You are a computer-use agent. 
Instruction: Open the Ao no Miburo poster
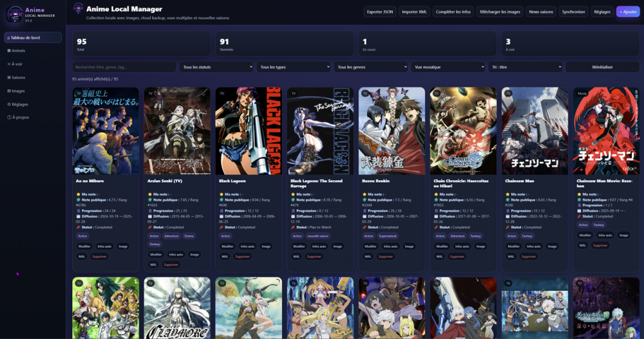point(106,131)
